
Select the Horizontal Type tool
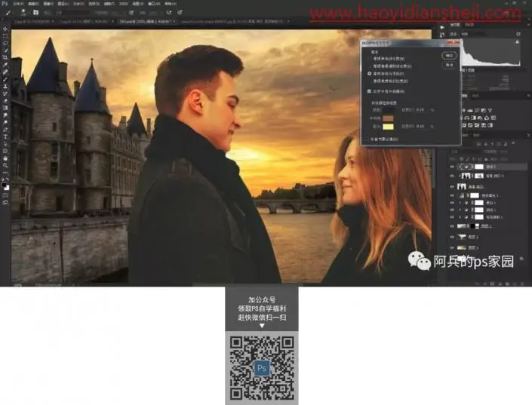click(5, 137)
